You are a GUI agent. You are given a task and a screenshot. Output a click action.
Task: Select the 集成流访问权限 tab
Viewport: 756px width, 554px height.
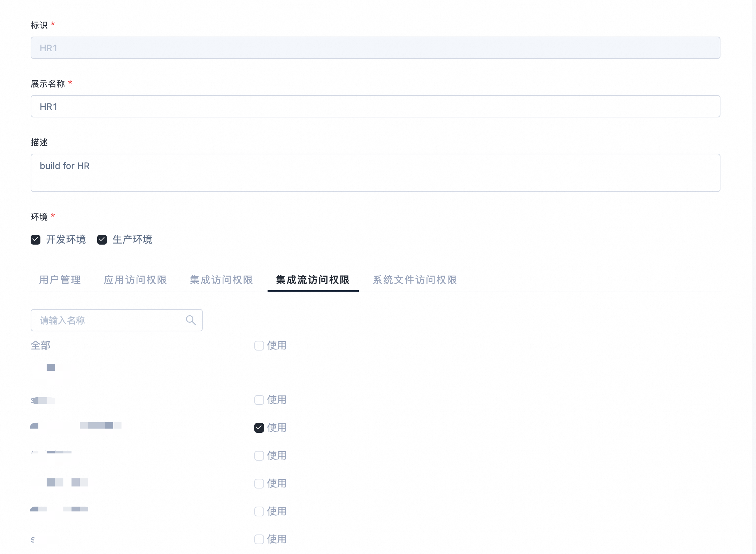tap(313, 280)
